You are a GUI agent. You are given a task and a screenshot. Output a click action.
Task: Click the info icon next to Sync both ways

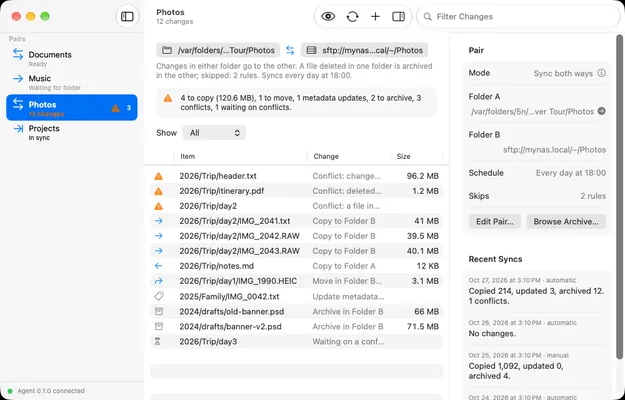[601, 73]
